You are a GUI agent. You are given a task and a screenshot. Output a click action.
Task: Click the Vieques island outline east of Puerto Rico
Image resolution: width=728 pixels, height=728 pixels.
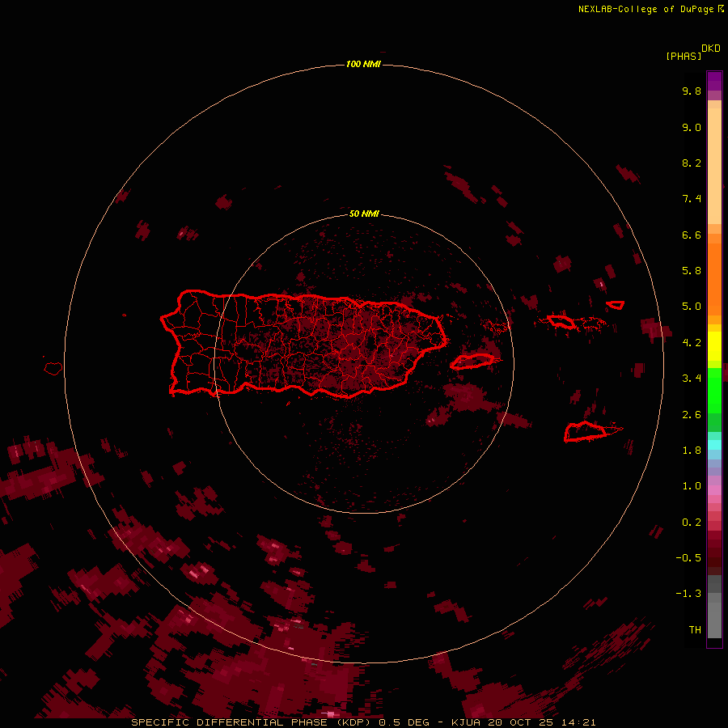tap(472, 362)
